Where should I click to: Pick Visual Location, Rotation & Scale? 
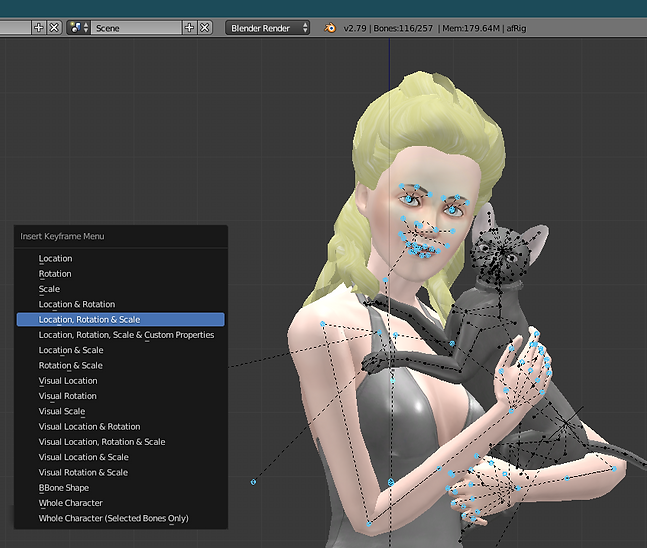coord(120,442)
